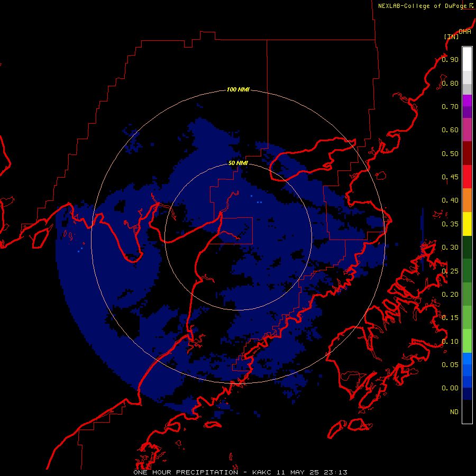Click the 0.45 legend value
This screenshot has height=476, width=476.
tap(450, 177)
